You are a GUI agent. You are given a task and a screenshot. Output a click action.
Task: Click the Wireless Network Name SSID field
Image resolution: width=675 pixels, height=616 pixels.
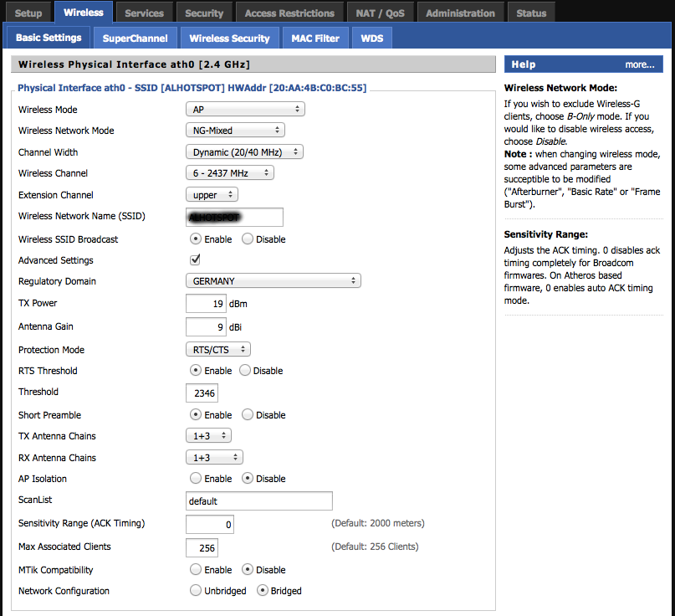(234, 217)
